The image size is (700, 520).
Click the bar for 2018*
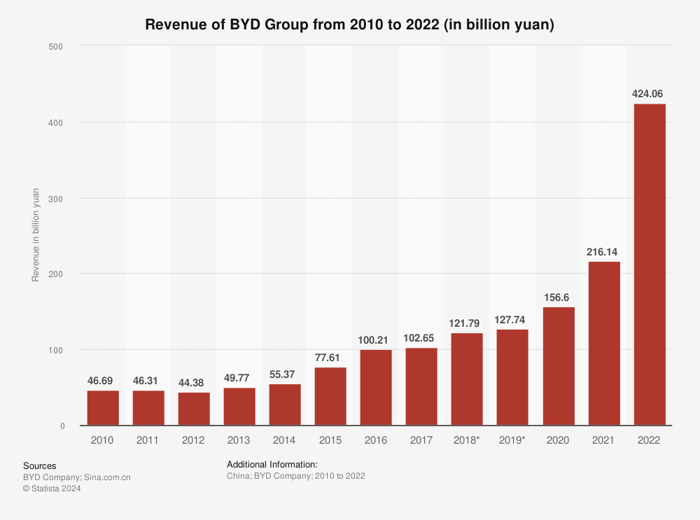[x=467, y=380]
